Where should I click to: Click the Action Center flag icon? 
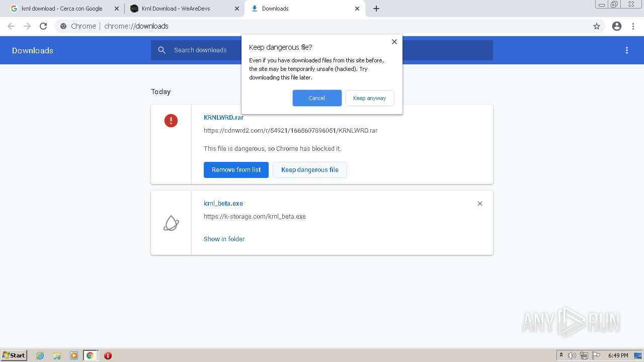pos(596,355)
